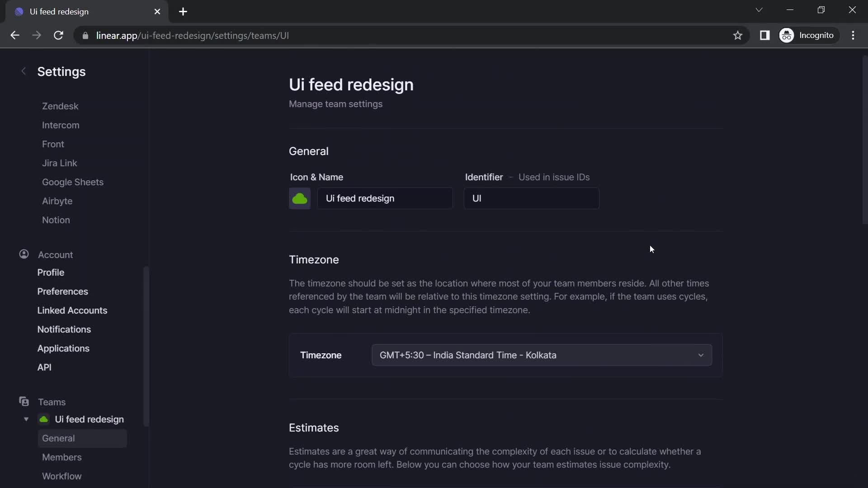Toggle the Preferences account setting

[62, 291]
